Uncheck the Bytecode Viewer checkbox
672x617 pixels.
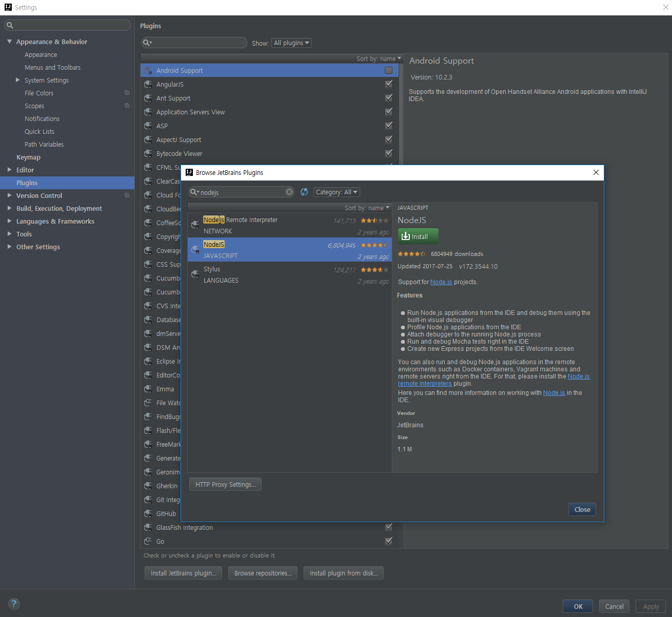coord(388,153)
